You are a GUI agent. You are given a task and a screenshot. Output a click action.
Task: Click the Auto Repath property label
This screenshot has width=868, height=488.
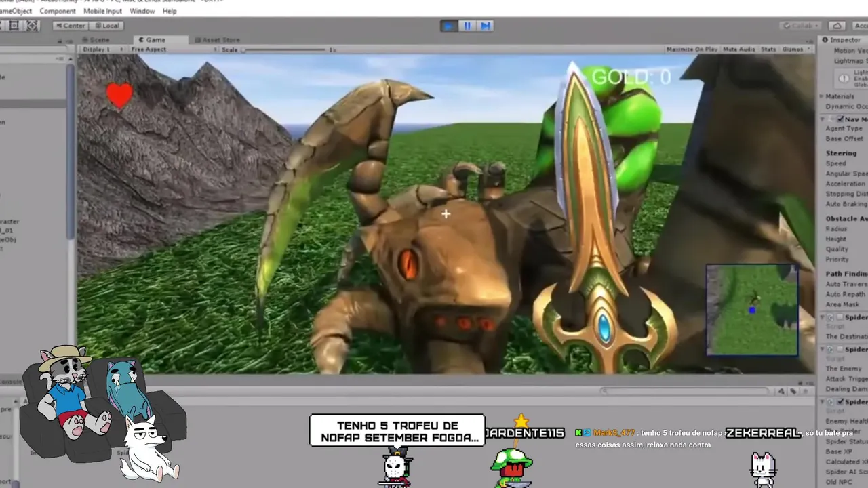point(845,294)
